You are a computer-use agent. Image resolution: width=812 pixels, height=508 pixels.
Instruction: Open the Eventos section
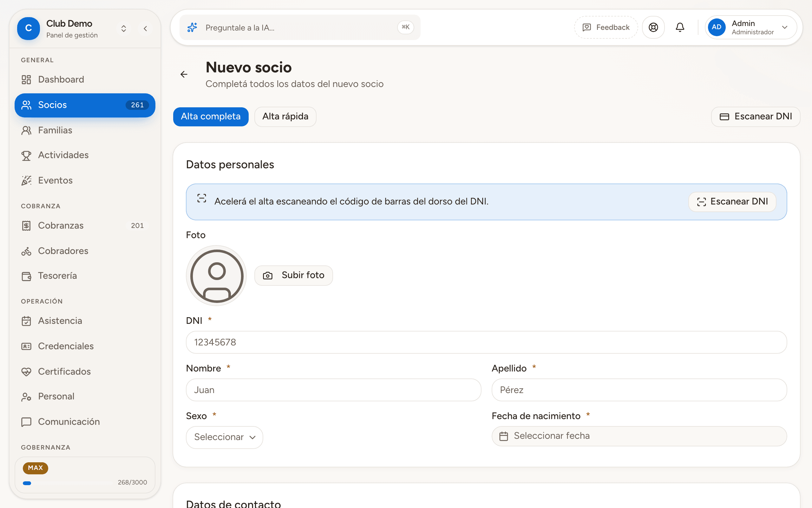pos(85,180)
